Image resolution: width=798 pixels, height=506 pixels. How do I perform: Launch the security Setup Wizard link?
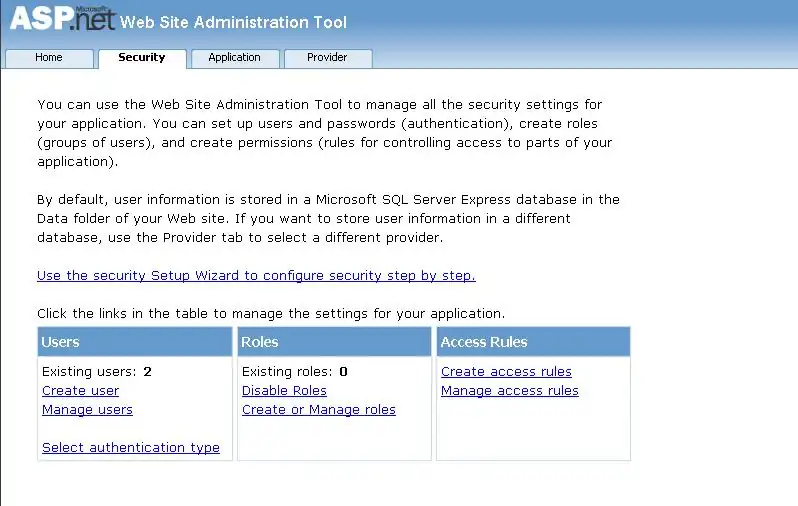tap(256, 275)
